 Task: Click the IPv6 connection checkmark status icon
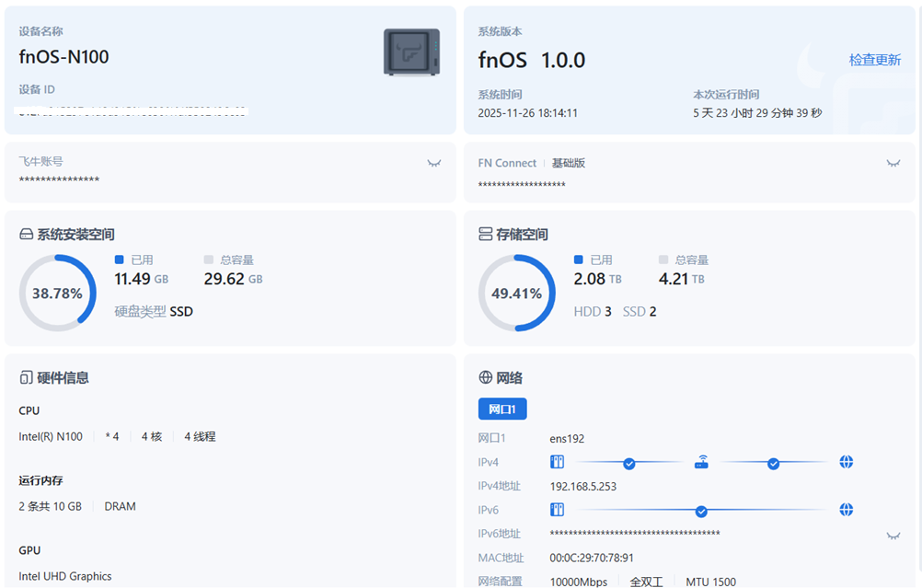point(701,511)
